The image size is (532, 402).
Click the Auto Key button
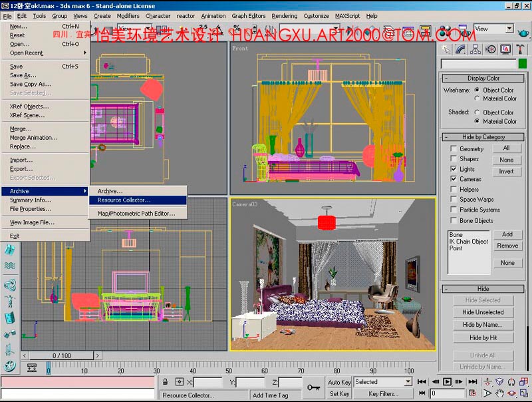click(339, 382)
